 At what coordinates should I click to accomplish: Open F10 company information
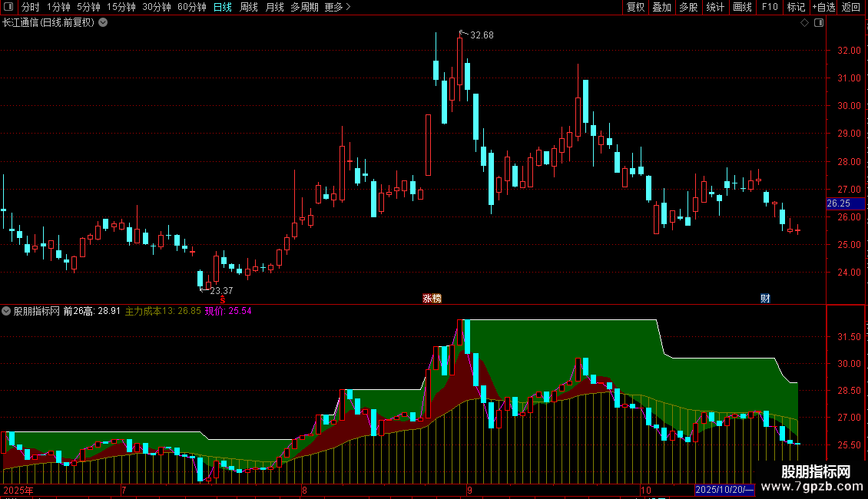coord(770,7)
